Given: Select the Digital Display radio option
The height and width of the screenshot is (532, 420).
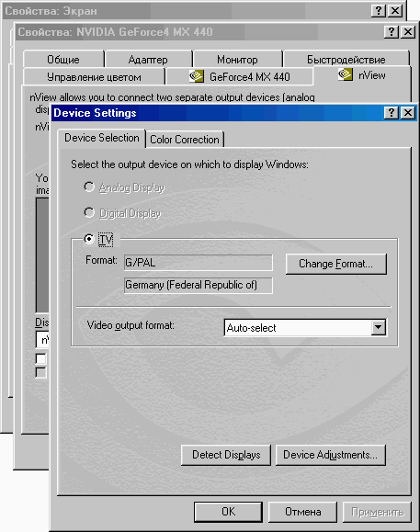Looking at the screenshot, I should click(x=89, y=213).
